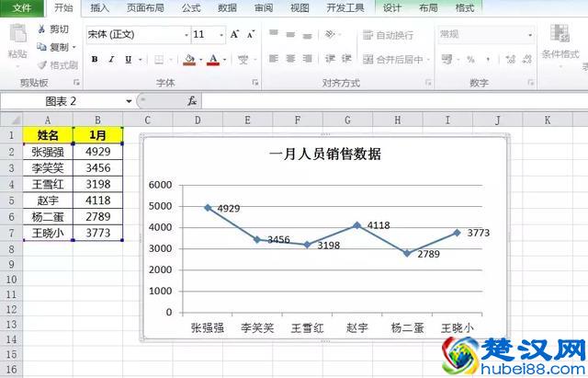Image resolution: width=588 pixels, height=378 pixels.
Task: Click the cell borders icon
Action: tap(159, 59)
